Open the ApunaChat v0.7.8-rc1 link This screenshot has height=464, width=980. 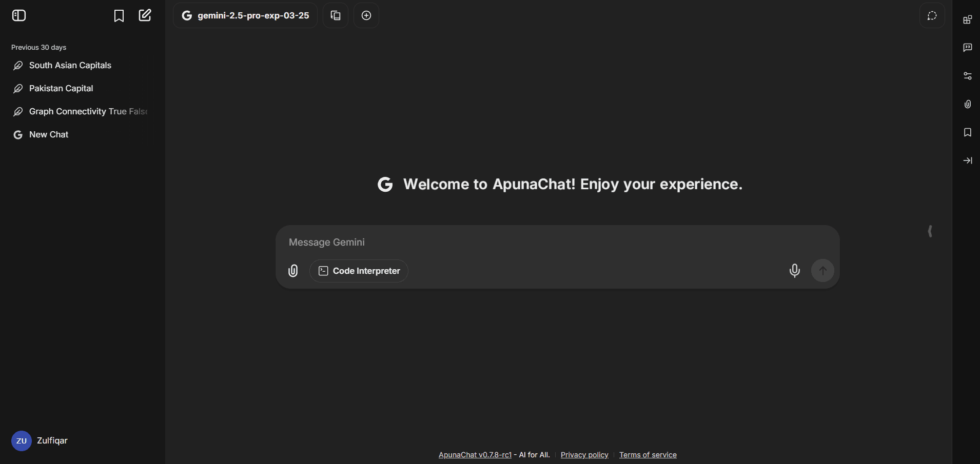(475, 455)
